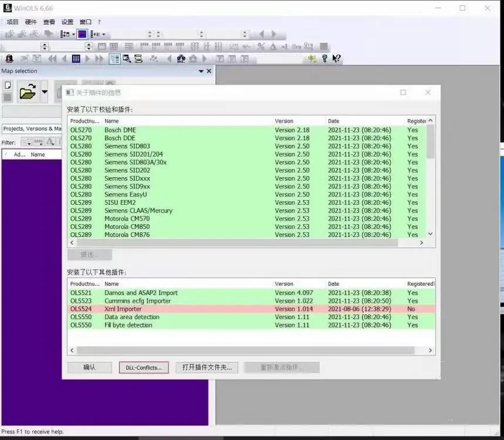Click the blue grid map view icon
This screenshot has height=440, width=504.
coord(76,59)
